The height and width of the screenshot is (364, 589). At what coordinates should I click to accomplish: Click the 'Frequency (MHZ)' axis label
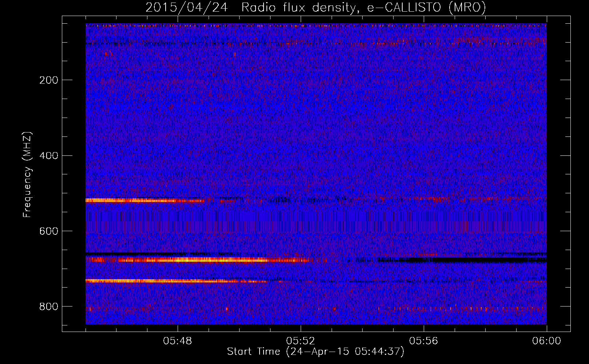click(x=27, y=174)
